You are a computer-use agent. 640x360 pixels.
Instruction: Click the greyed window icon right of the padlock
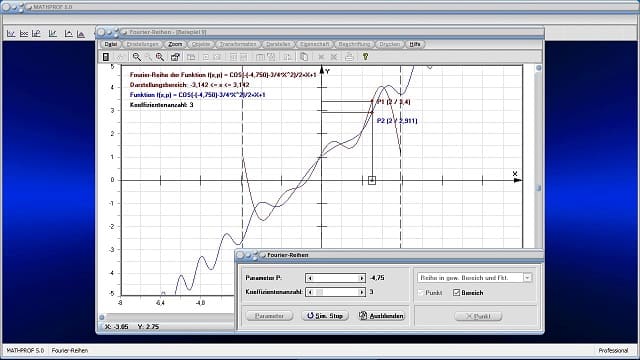coord(191,57)
